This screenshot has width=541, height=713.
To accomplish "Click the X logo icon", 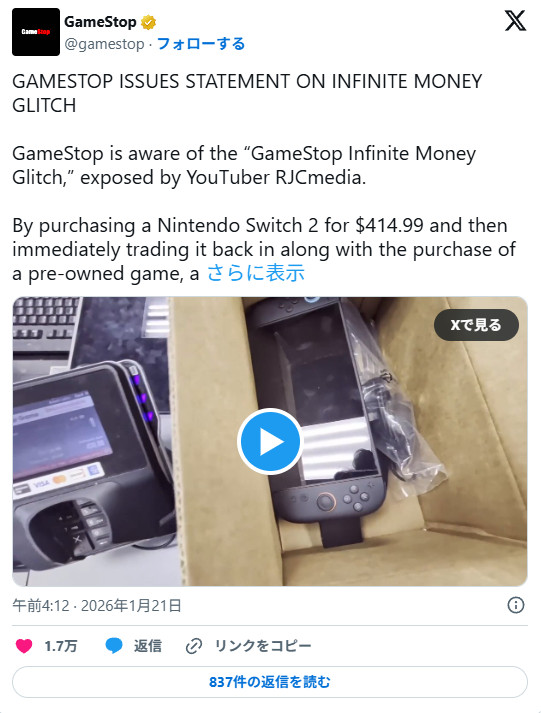I will pyautogui.click(x=516, y=21).
